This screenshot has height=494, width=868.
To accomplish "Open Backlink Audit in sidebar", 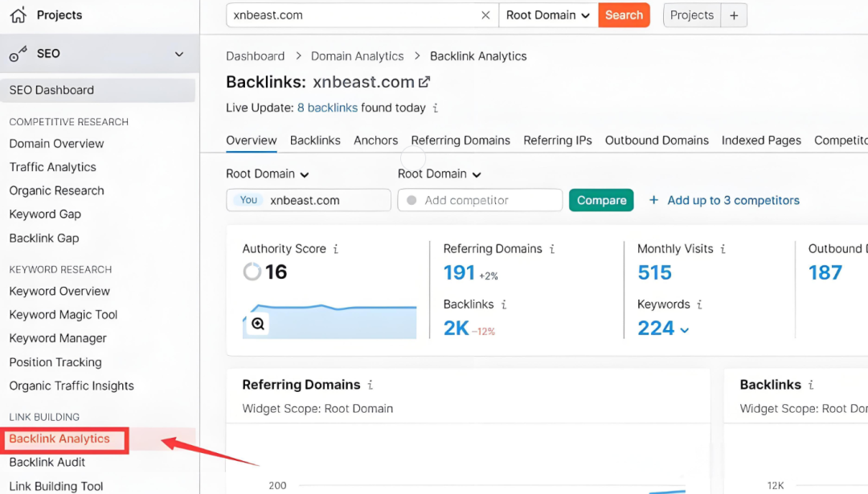I will pyautogui.click(x=47, y=463).
